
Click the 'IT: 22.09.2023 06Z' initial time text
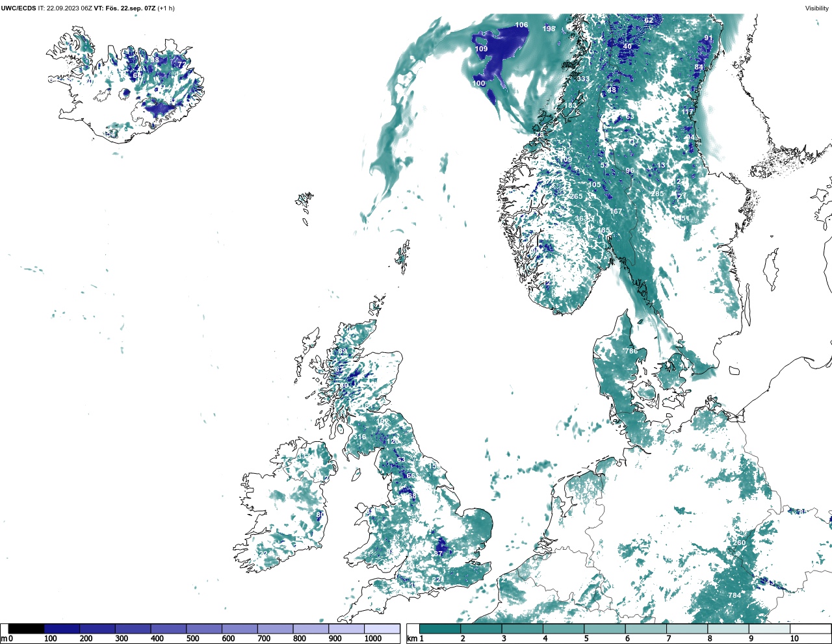pos(65,8)
